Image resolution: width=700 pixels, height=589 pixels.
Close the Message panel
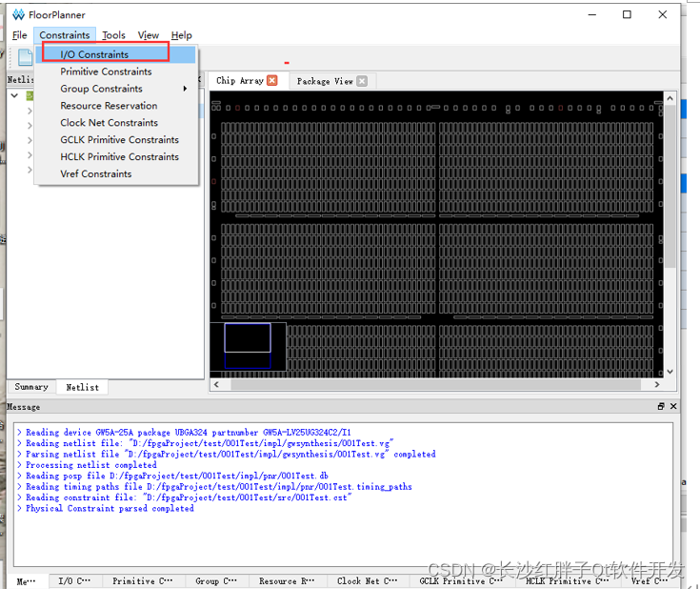[673, 406]
